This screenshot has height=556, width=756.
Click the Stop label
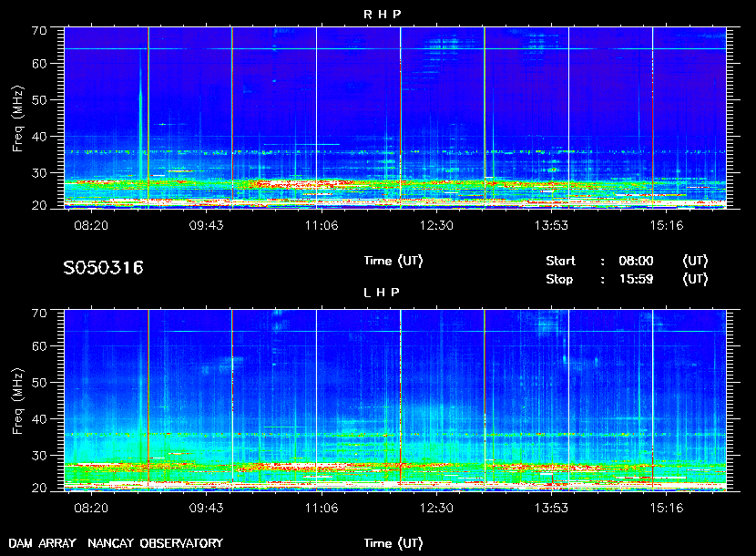[559, 280]
